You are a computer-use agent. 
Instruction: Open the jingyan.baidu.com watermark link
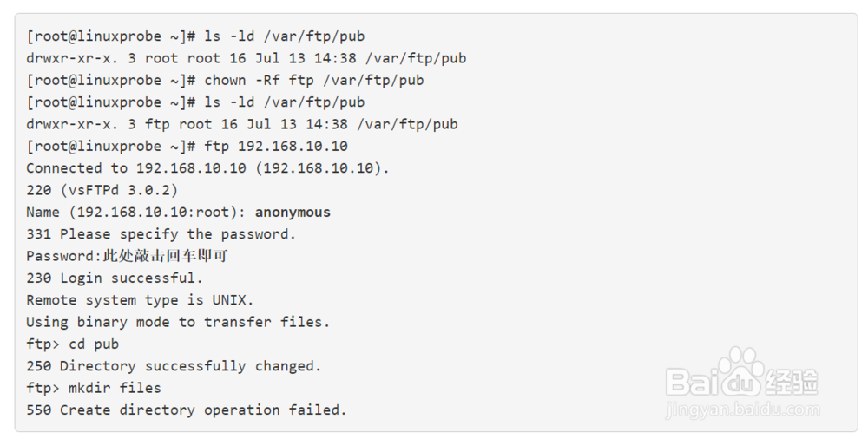(x=742, y=409)
